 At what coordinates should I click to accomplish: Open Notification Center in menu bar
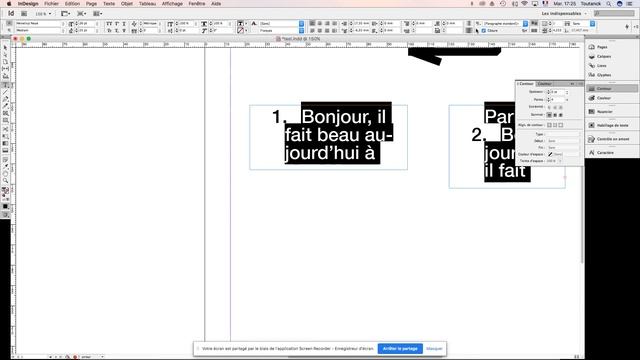630,4
